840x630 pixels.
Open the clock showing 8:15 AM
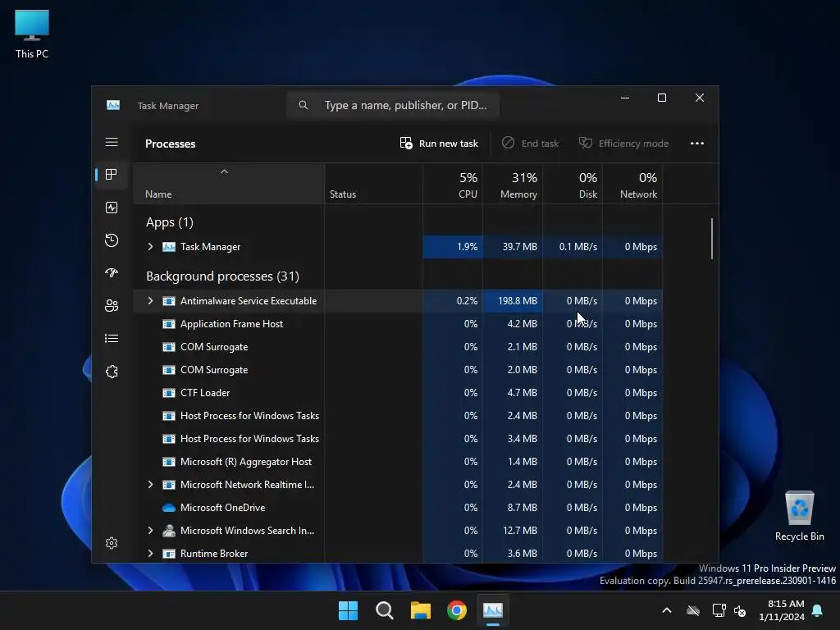pyautogui.click(x=782, y=610)
